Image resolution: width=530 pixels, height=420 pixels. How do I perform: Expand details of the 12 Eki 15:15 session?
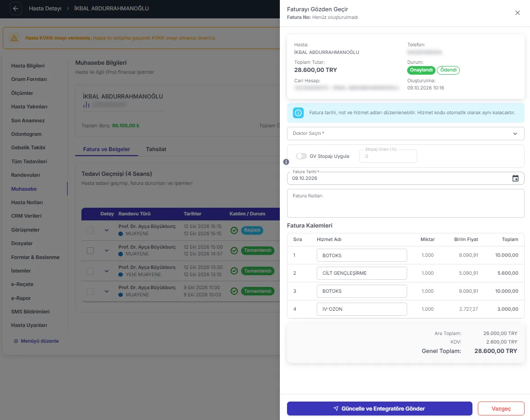[107, 230]
